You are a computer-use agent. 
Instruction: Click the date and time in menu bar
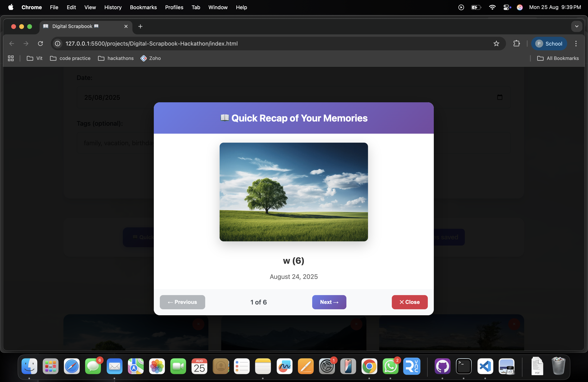555,7
